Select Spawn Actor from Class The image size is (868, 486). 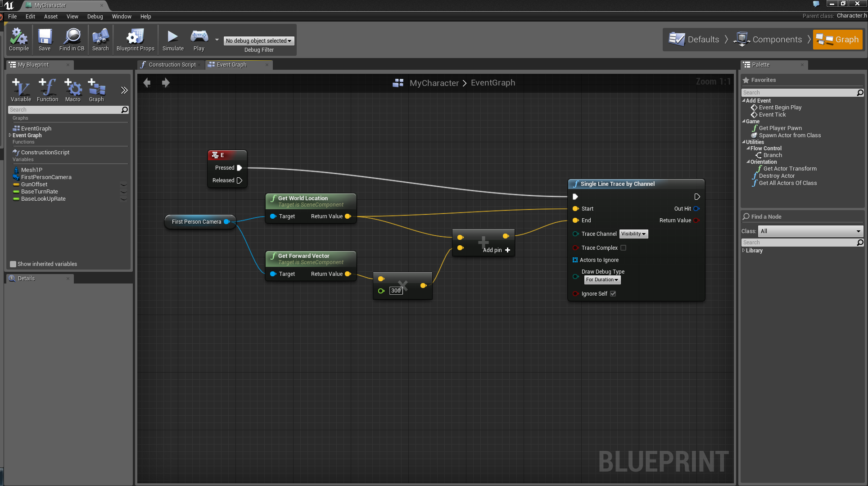[790, 135]
